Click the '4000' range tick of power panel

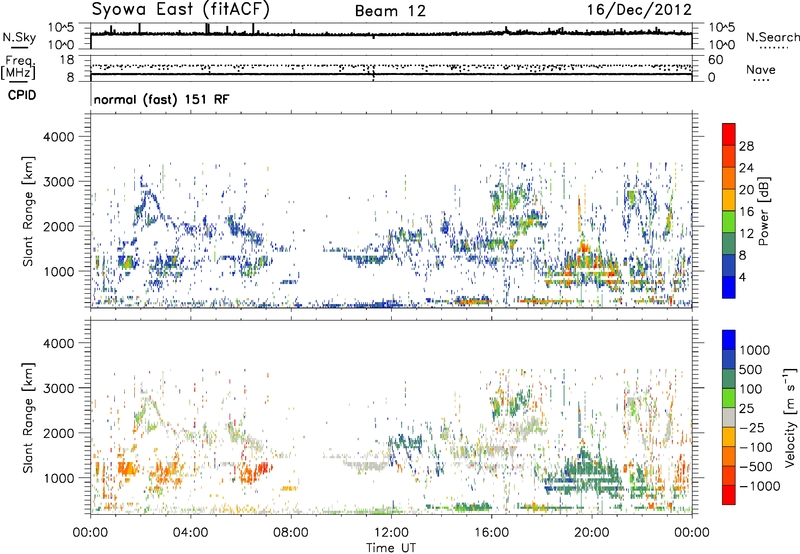58,137
